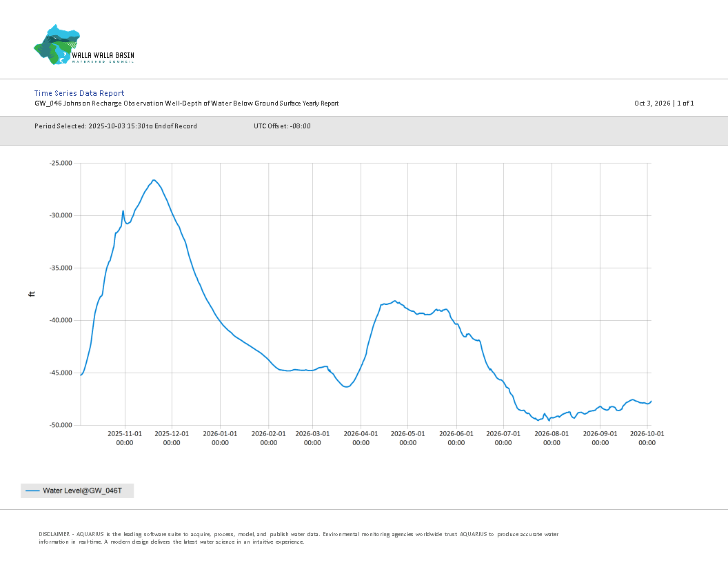Screen dimensions: 728x563
Task: Click the Water Level@GW_046T legend entry
Action: [x=77, y=491]
